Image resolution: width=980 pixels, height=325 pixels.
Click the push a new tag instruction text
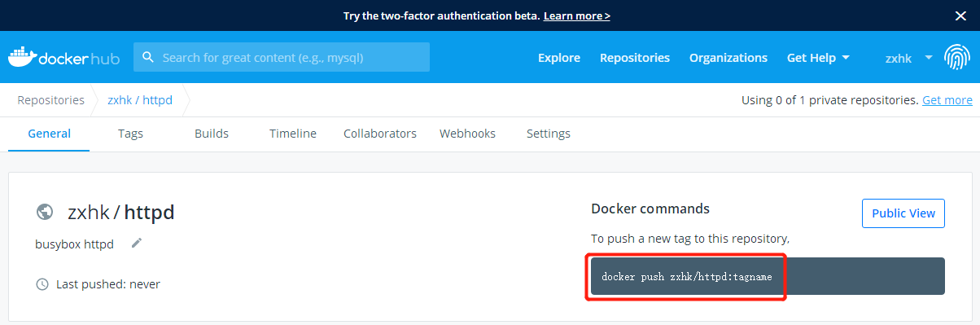[690, 239]
